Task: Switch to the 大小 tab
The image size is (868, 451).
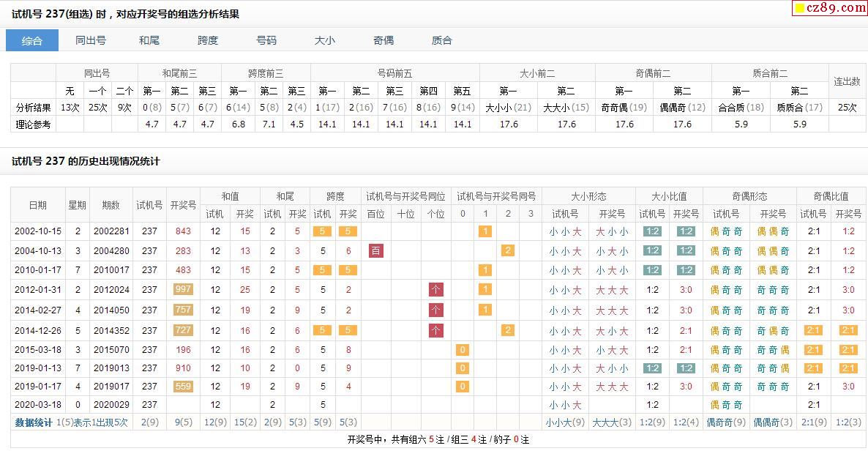Action: tap(325, 40)
